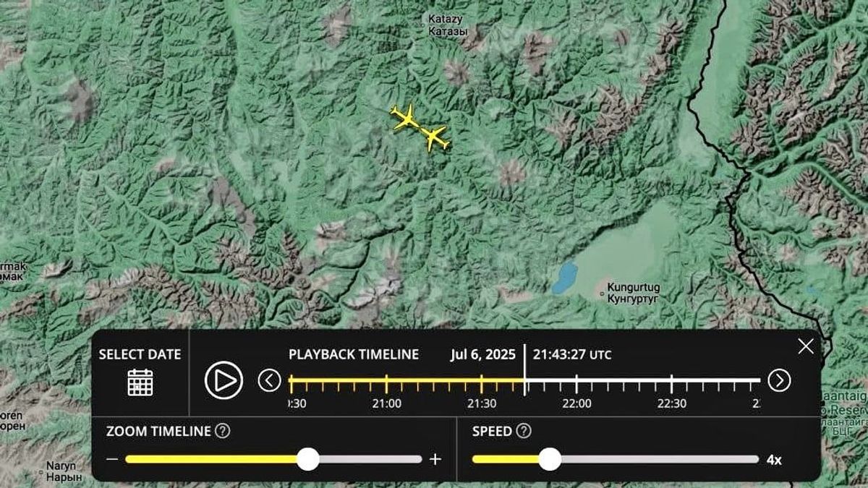This screenshot has width=868, height=488.
Task: Jump to the 22:00 mark on timeline
Action: pyautogui.click(x=576, y=381)
